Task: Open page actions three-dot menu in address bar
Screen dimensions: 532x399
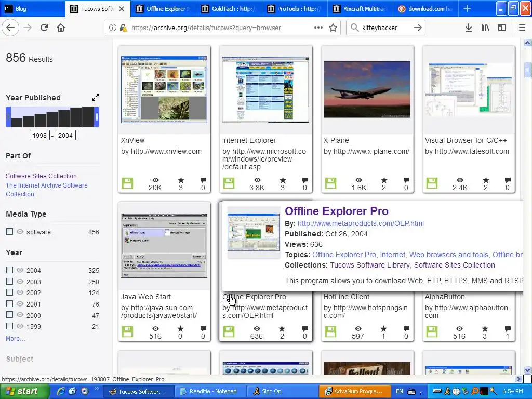Action: 318,28
